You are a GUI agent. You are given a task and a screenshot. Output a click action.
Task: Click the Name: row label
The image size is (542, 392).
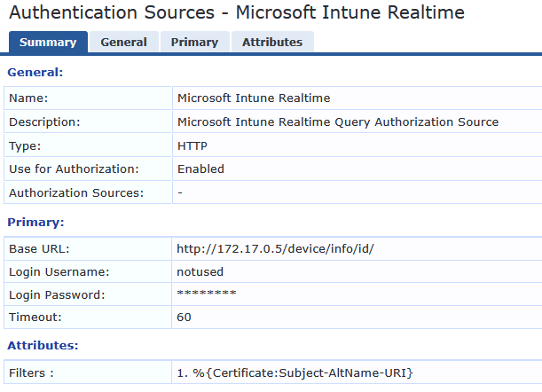pos(28,98)
